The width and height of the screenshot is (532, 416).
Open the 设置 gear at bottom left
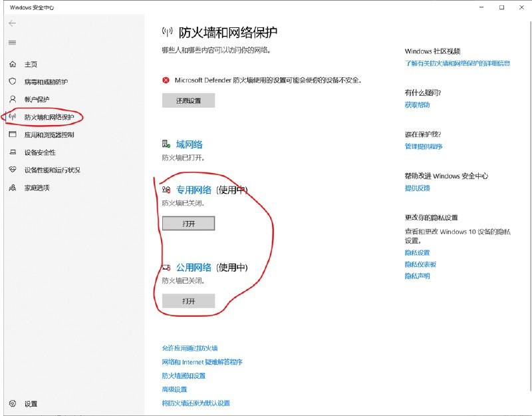point(30,404)
